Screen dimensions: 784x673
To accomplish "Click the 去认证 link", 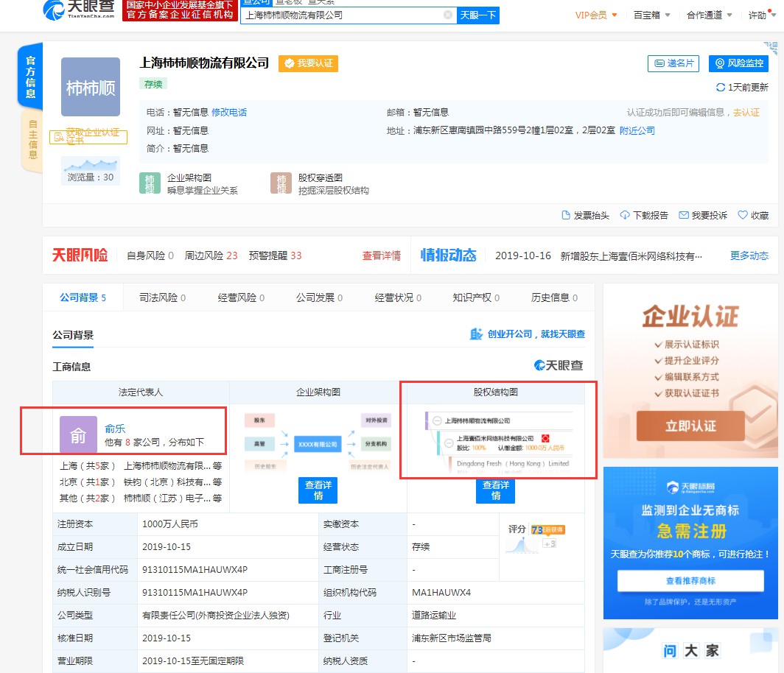I will pyautogui.click(x=746, y=113).
